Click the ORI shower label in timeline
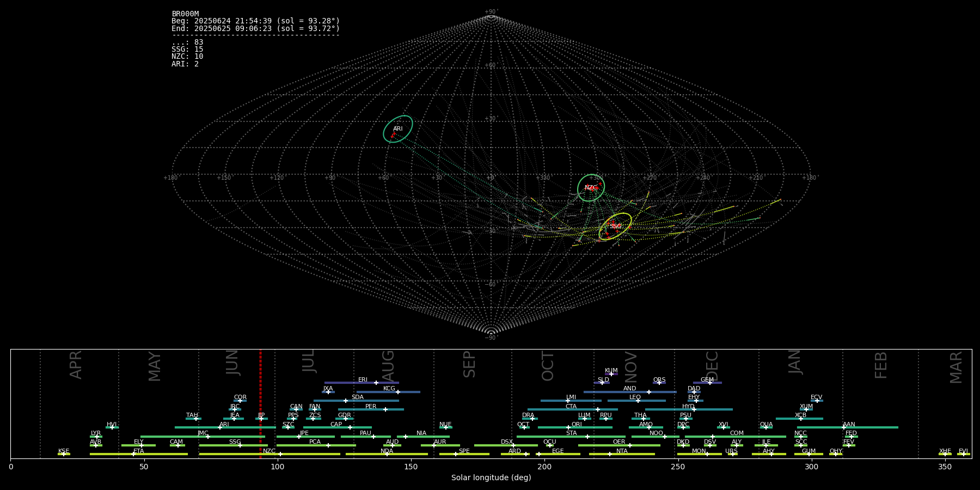Viewport: 980px width, 490px height. pyautogui.click(x=577, y=425)
